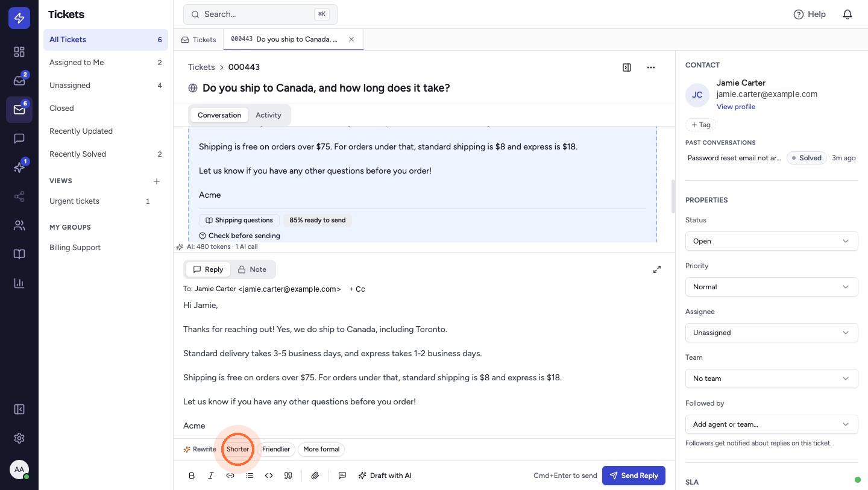The height and width of the screenshot is (490, 868).
Task: Open the share nodes icon in sidebar
Action: click(x=19, y=196)
